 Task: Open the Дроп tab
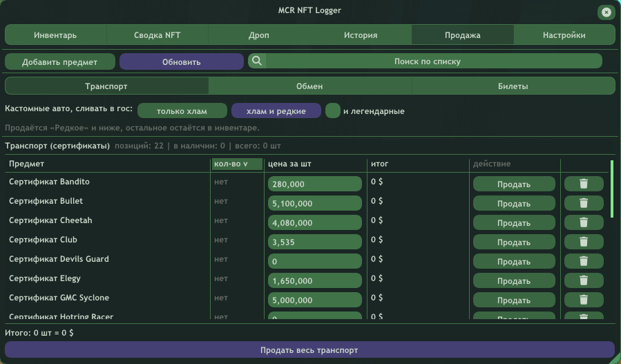(x=258, y=35)
